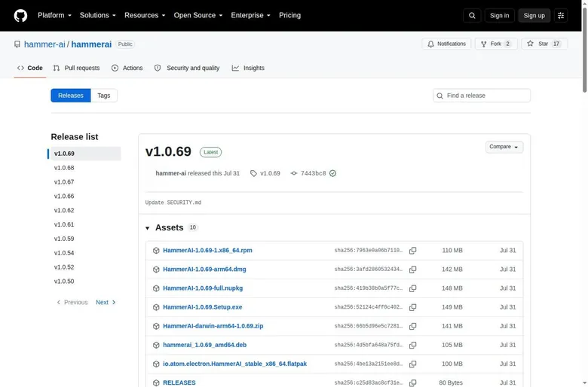
Task: Click the package icon beside hammerai_1.0.69_amd64.deb
Action: click(x=156, y=345)
